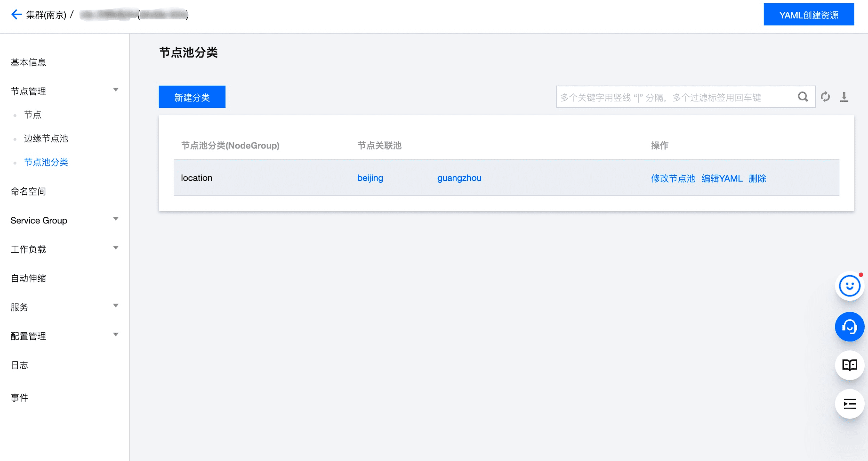Refresh the node group list
868x461 pixels.
(825, 97)
